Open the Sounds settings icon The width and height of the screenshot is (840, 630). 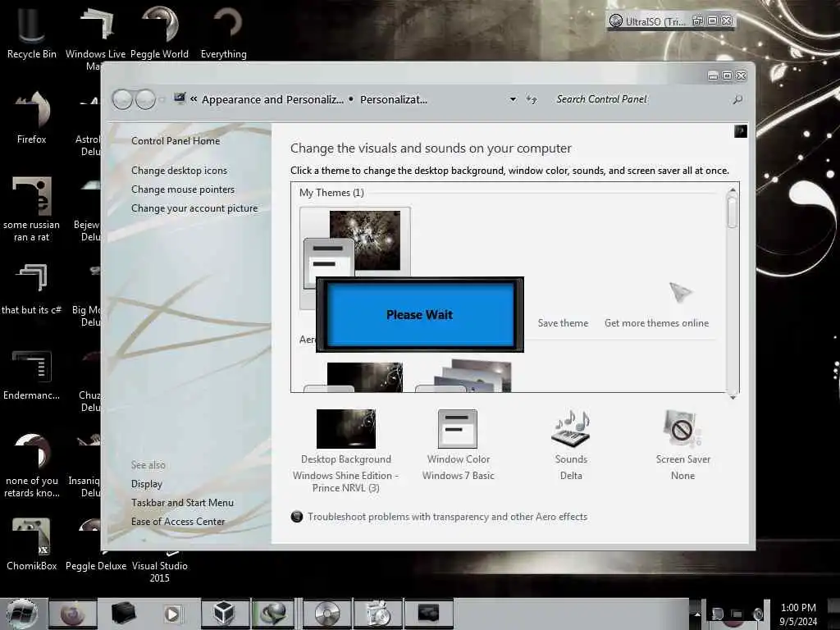pos(571,428)
